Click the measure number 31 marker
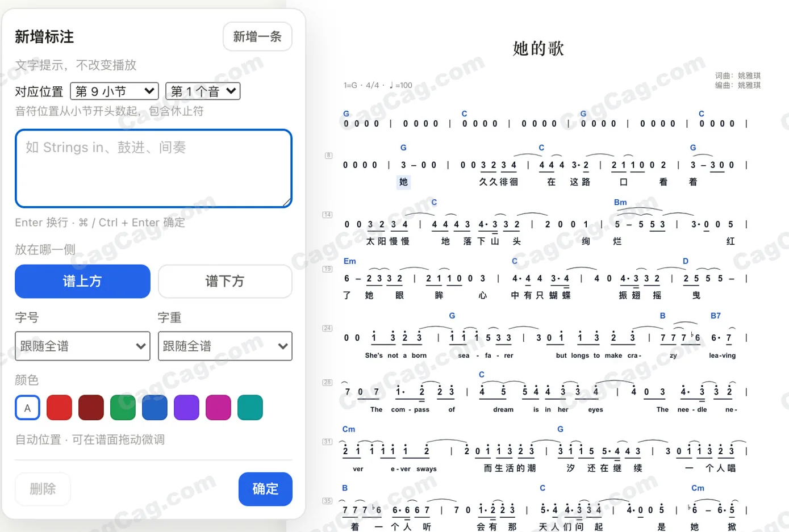The image size is (789, 532). pos(327,442)
